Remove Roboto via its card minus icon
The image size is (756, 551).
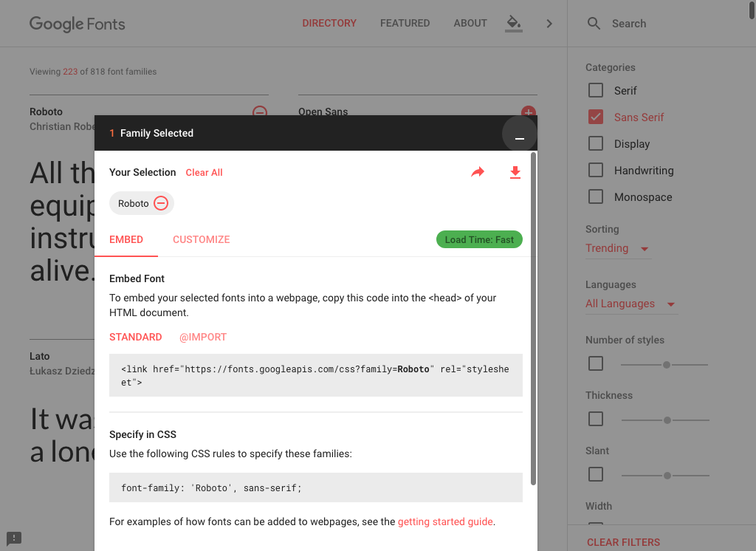coord(260,112)
